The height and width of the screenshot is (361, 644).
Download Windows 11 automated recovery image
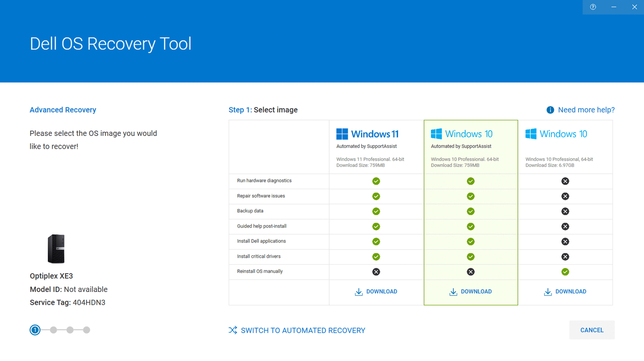click(x=376, y=292)
